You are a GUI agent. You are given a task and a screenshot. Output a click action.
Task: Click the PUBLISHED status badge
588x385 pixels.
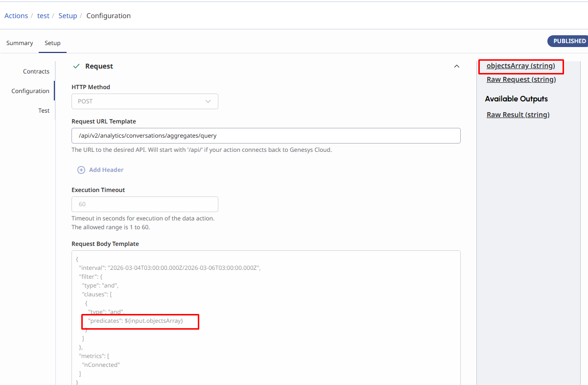coord(569,41)
